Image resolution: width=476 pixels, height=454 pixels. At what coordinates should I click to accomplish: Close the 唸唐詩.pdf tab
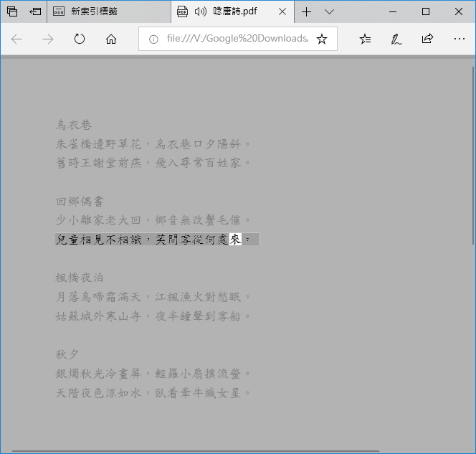pos(282,11)
